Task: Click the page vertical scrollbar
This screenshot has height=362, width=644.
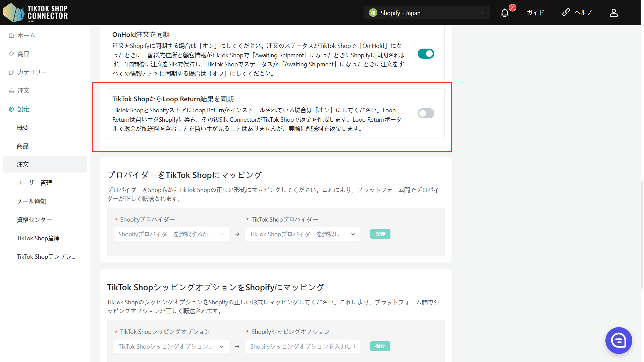Action: pos(642,235)
